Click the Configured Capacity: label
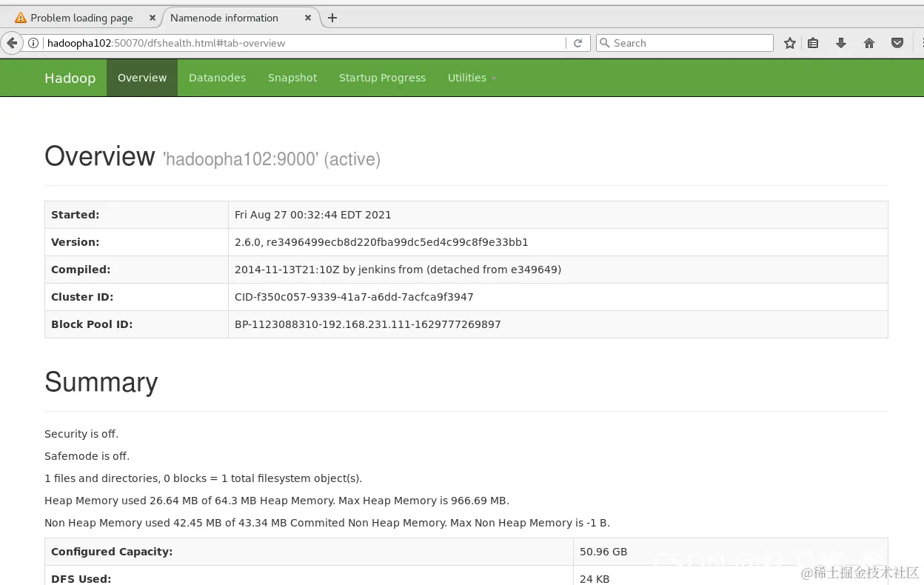Viewport: 924px width, 585px height. [112, 552]
